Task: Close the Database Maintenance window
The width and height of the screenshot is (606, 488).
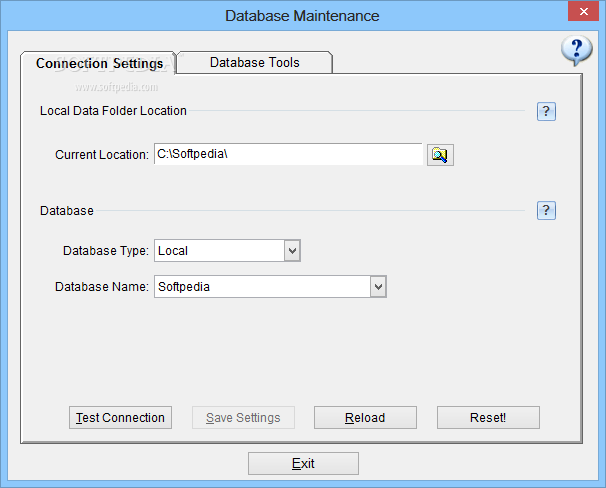Action: (582, 14)
